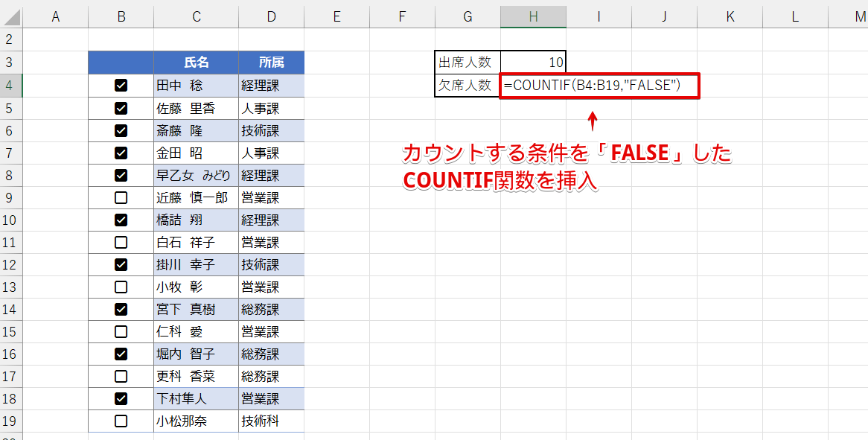Select the name cell 掛川 幸子
The width and height of the screenshot is (868, 440).
tap(197, 264)
